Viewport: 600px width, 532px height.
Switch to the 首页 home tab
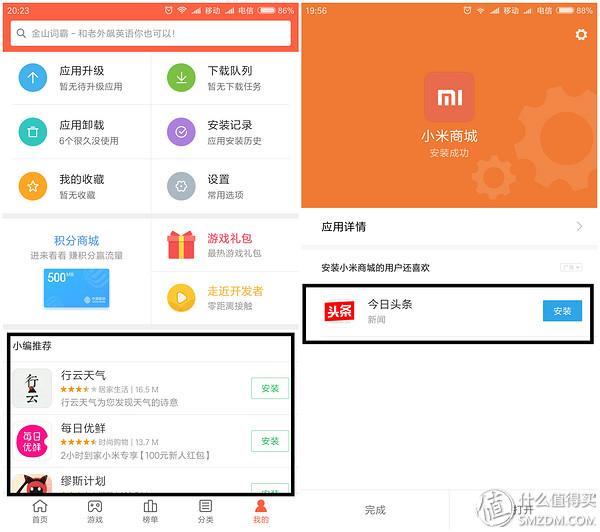coord(40,511)
